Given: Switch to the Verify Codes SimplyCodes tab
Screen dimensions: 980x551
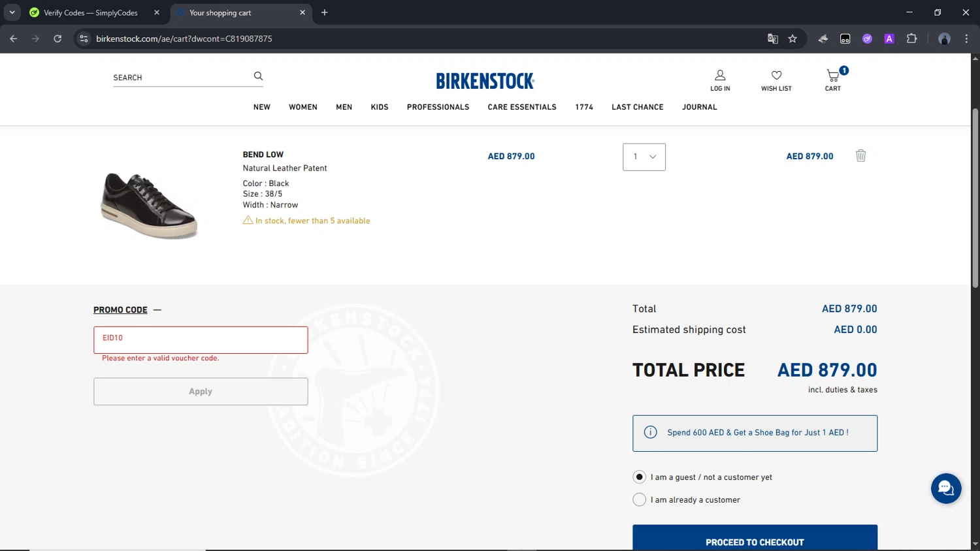Looking at the screenshot, I should click(x=90, y=12).
